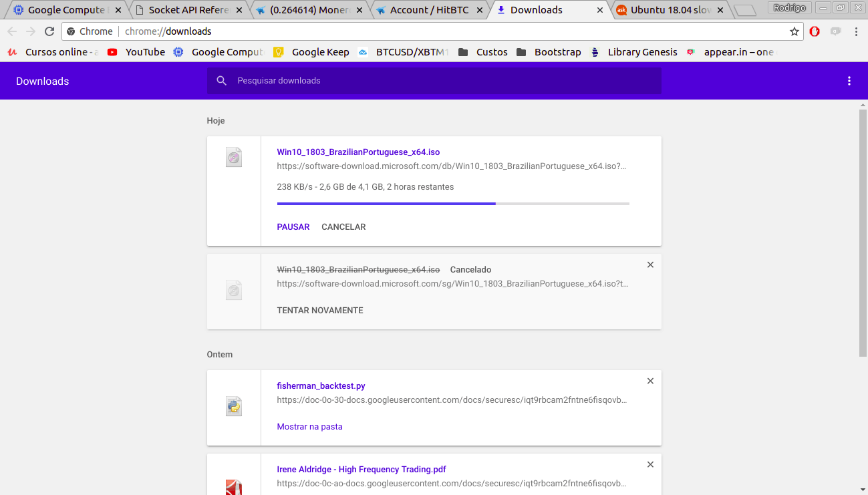Screen dimensions: 868x495
Task: Click the Win10 ISO download progress bar
Action: point(452,204)
